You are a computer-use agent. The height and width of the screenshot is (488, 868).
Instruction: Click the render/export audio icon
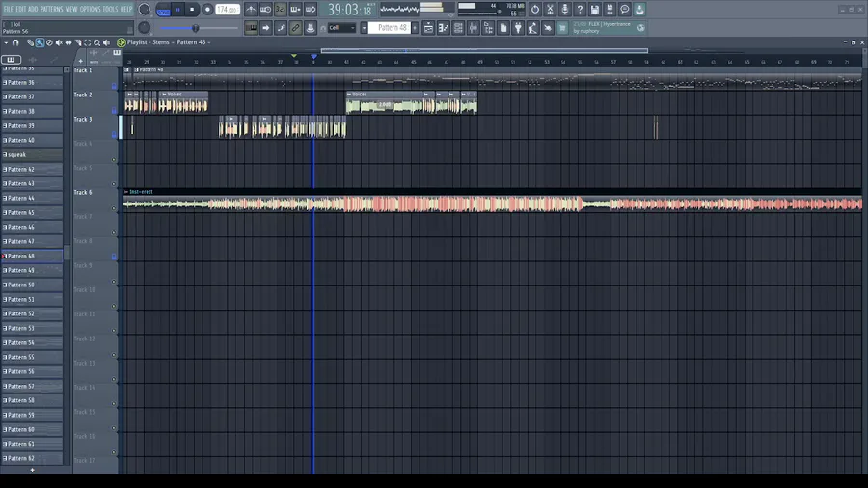[610, 10]
